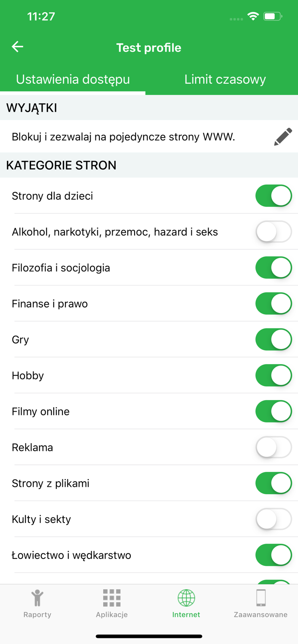Enable the Kulty i sekty category
Viewport: 298px width, 644px height.
pyautogui.click(x=274, y=519)
